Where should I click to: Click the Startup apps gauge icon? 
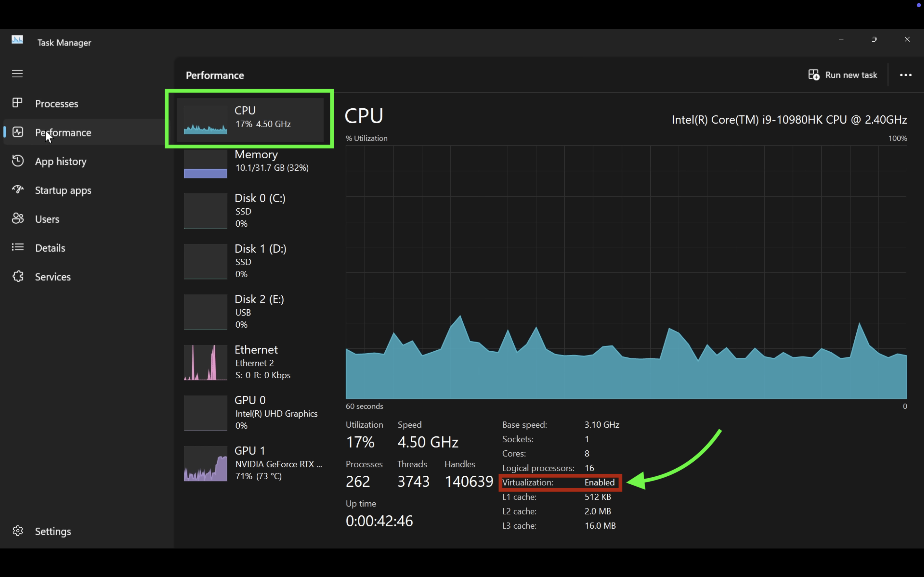coord(18,190)
